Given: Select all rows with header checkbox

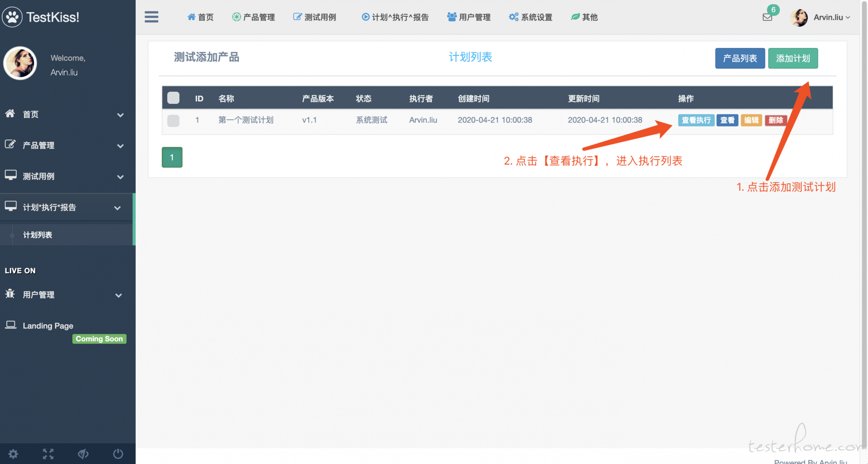Looking at the screenshot, I should point(173,98).
